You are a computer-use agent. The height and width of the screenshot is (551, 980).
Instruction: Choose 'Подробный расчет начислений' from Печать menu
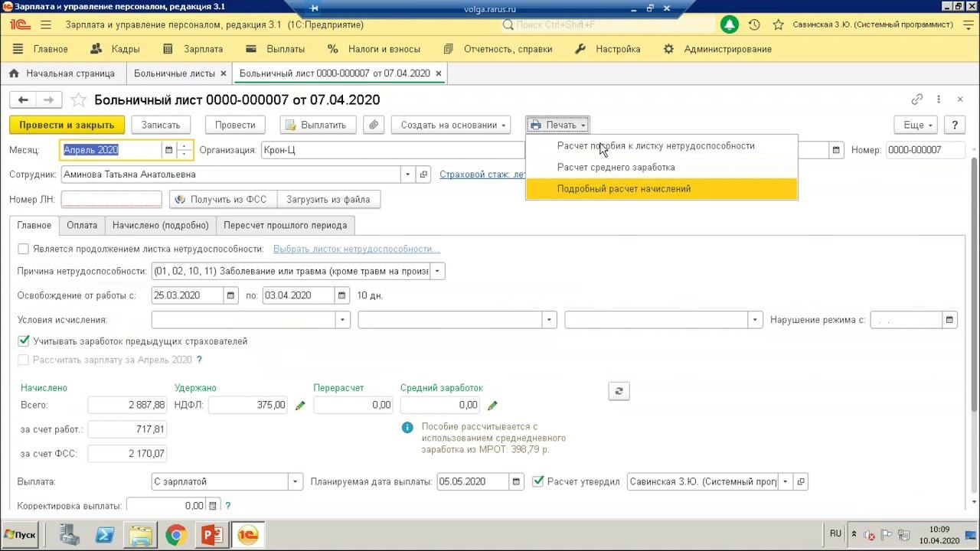coord(661,188)
